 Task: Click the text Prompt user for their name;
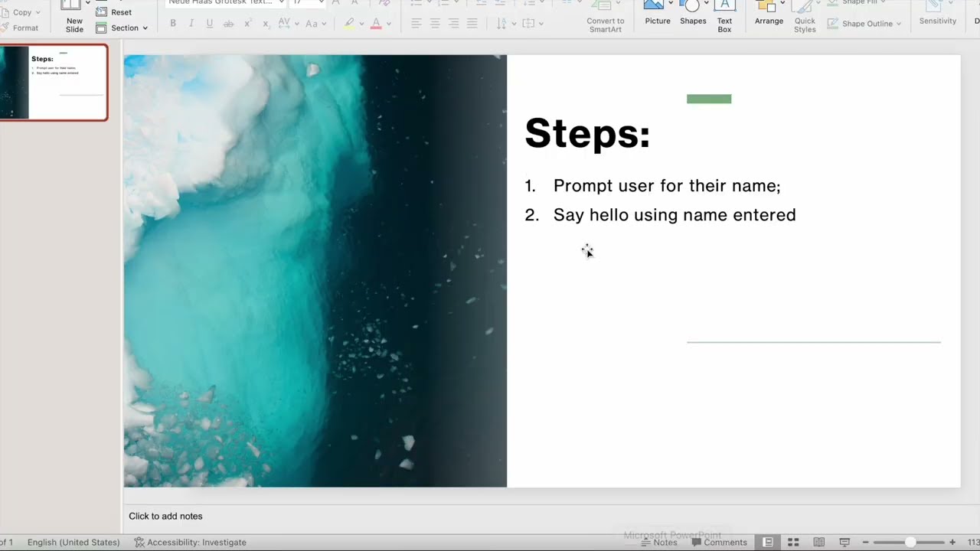pos(667,186)
